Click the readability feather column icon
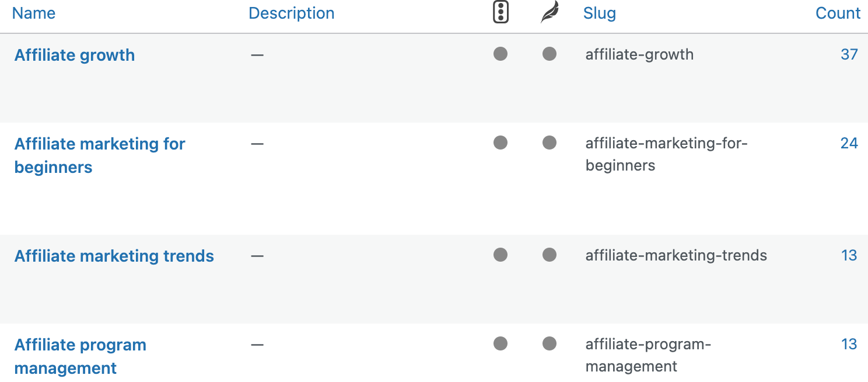This screenshot has height=382, width=868. click(x=549, y=13)
